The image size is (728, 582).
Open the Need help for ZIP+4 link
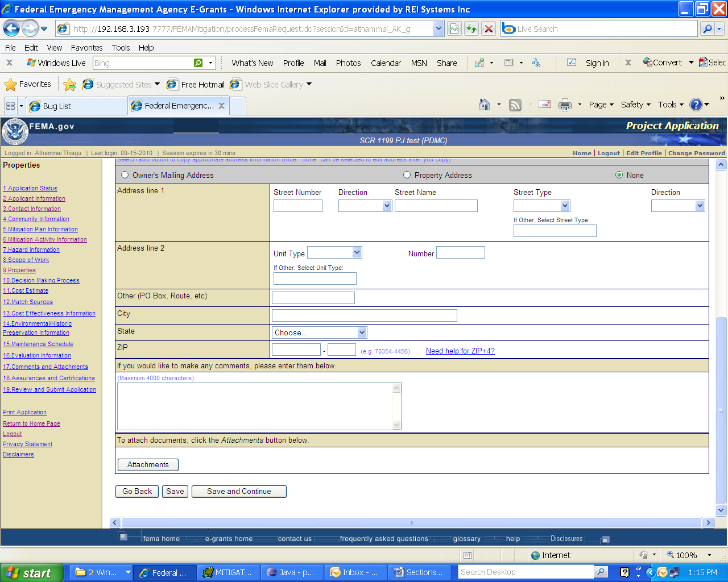click(460, 351)
